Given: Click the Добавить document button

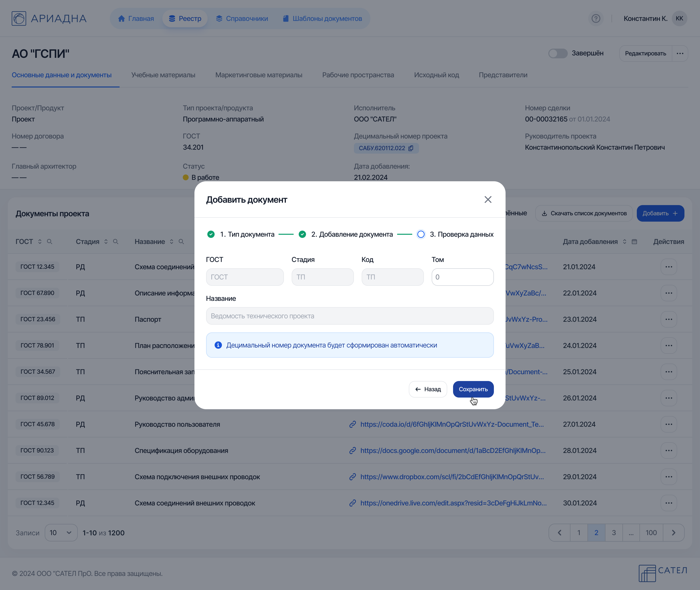Looking at the screenshot, I should [660, 213].
